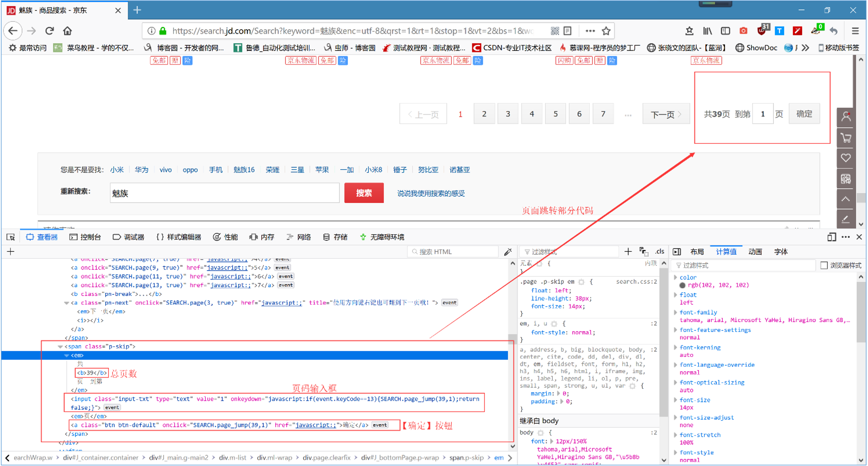Click the .cls class editor icon
This screenshot has height=466, width=868.
pos(660,251)
